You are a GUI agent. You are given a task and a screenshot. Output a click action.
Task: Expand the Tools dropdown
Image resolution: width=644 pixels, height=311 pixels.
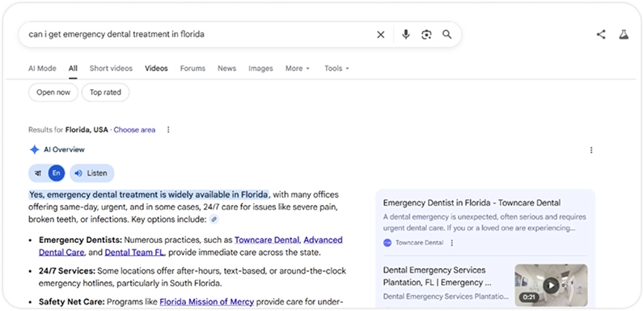[337, 69]
